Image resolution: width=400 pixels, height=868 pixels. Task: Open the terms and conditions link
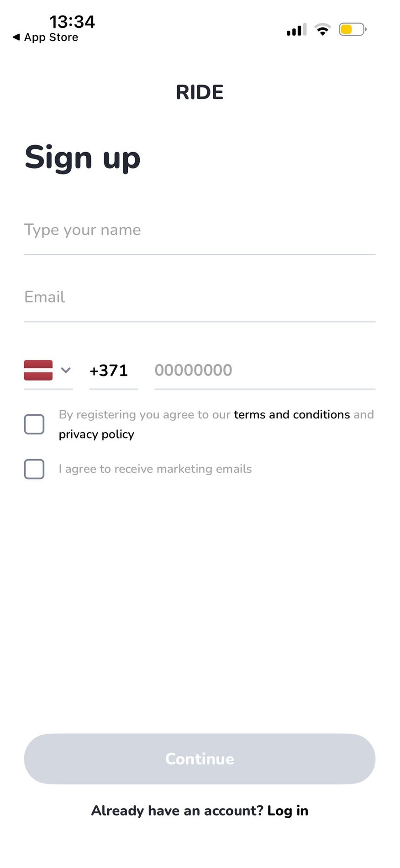(x=292, y=414)
